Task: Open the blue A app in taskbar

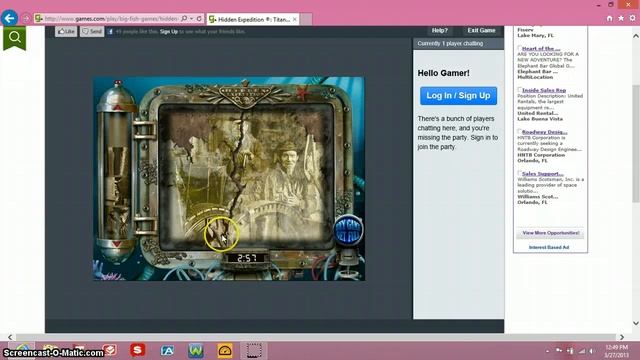Action: 167,350
